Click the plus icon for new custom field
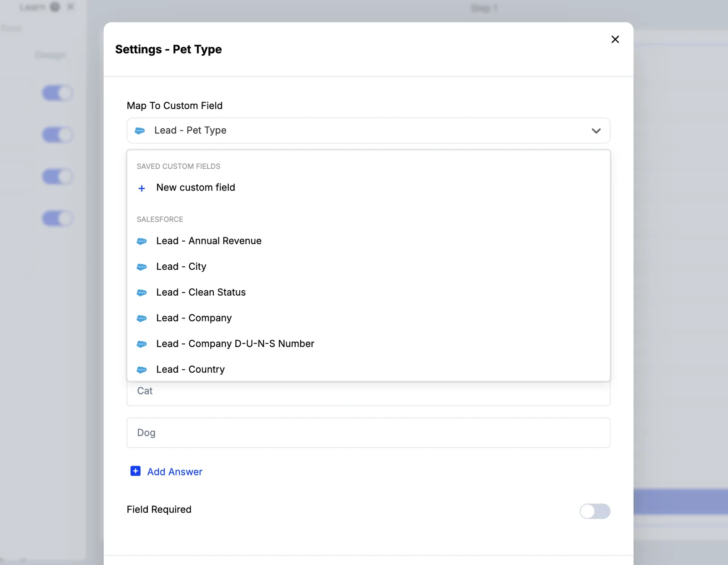Viewport: 728px width, 565px height. 142,188
